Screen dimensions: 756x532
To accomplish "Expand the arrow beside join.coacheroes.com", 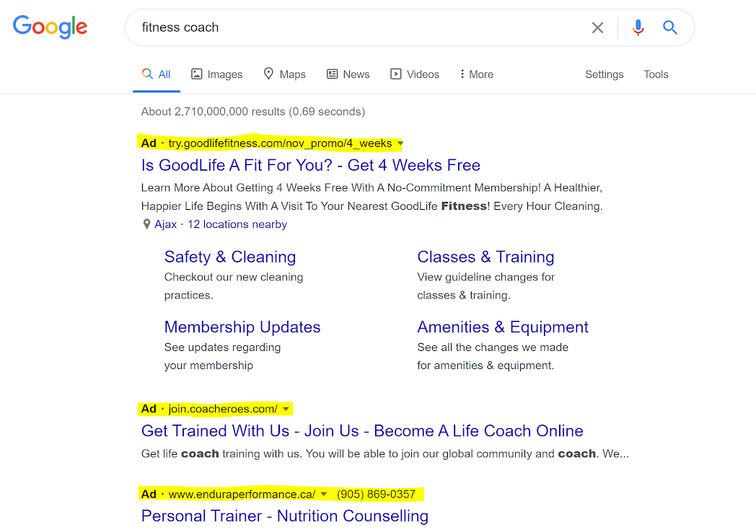I will coord(286,409).
